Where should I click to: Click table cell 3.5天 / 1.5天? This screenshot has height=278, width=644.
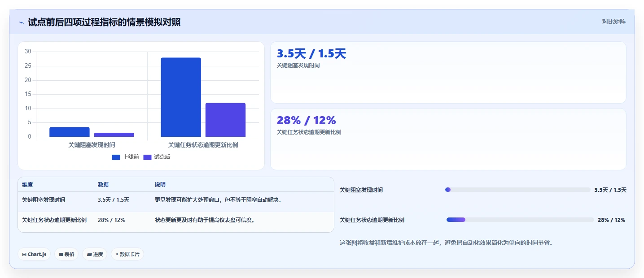(114, 200)
